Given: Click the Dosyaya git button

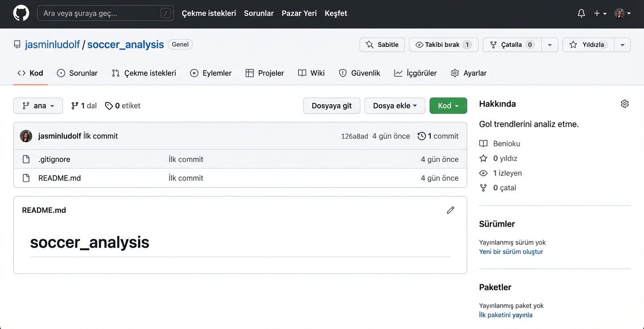Looking at the screenshot, I should pyautogui.click(x=331, y=106).
